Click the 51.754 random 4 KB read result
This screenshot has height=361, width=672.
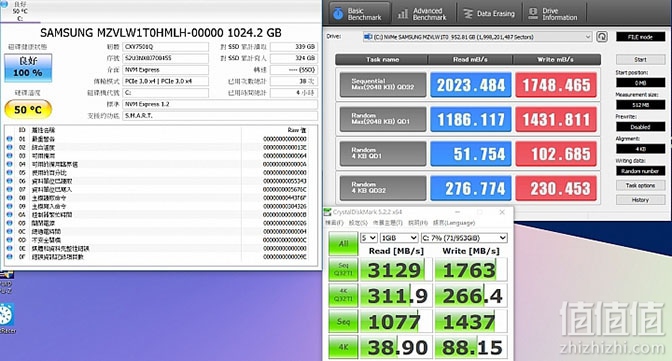coord(471,153)
